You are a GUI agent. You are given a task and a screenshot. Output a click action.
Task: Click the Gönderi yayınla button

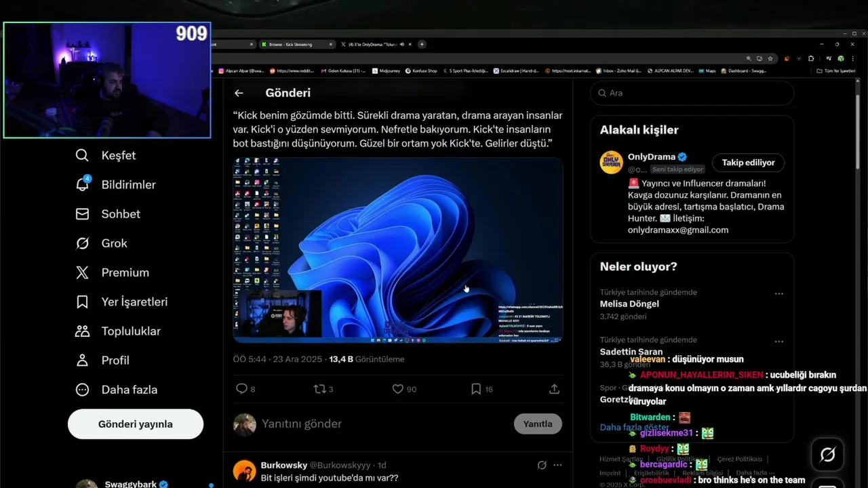(x=136, y=424)
